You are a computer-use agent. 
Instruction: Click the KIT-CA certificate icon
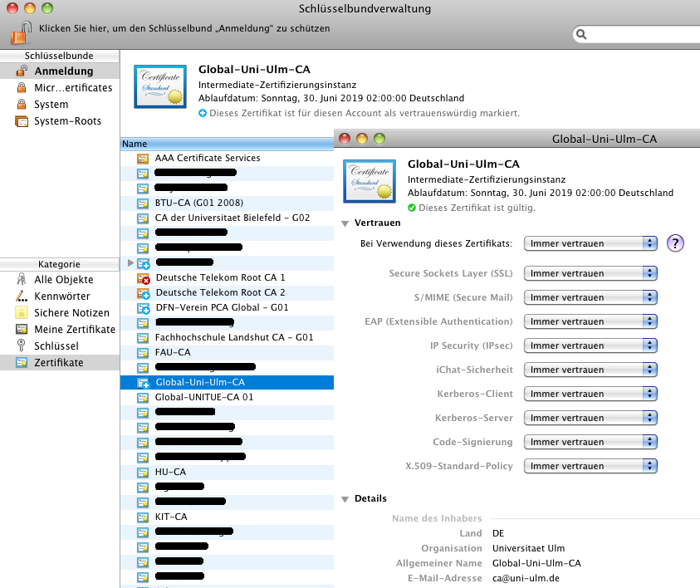tap(143, 517)
